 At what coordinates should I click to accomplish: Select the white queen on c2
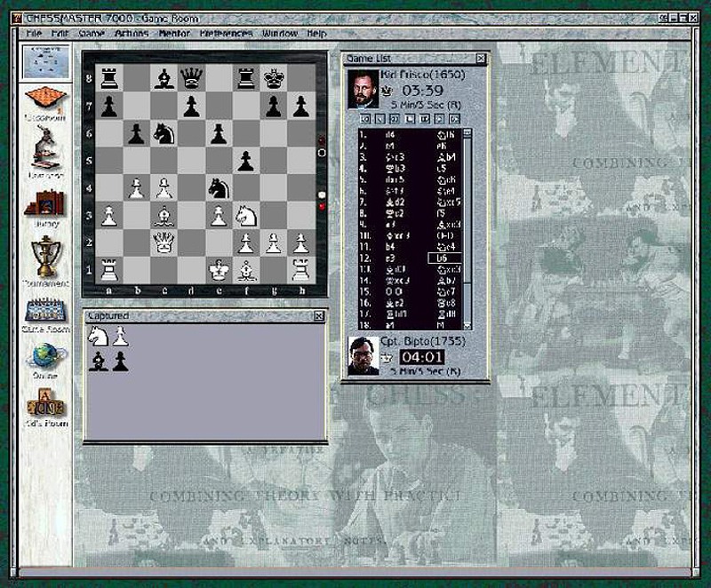164,242
